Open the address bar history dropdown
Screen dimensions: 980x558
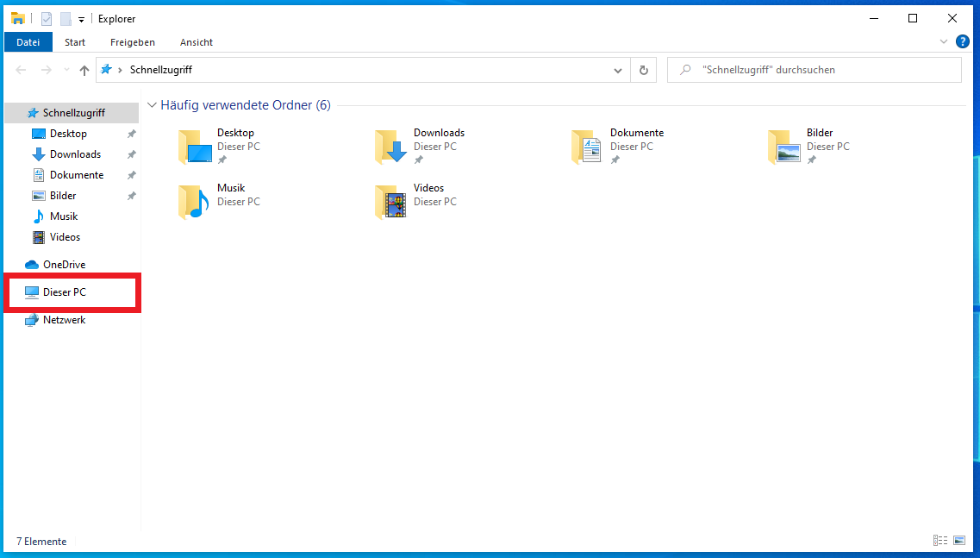[x=617, y=70]
